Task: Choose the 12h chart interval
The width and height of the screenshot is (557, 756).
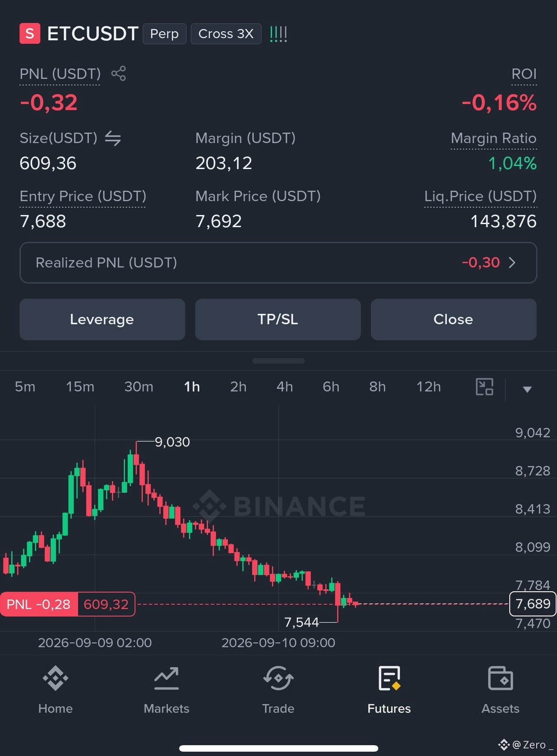Action: click(x=429, y=387)
